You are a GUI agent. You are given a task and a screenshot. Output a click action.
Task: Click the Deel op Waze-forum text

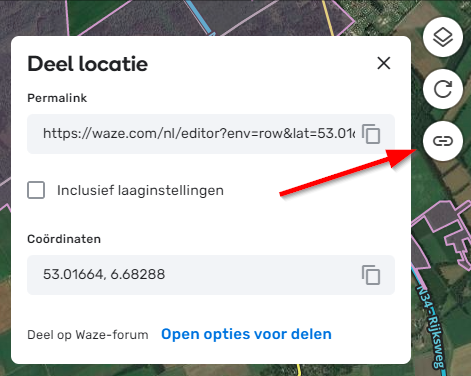point(88,335)
